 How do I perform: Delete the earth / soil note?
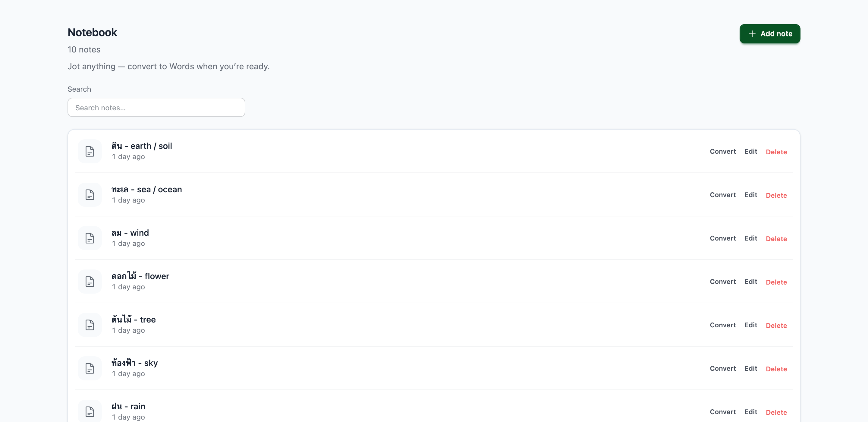tap(776, 152)
